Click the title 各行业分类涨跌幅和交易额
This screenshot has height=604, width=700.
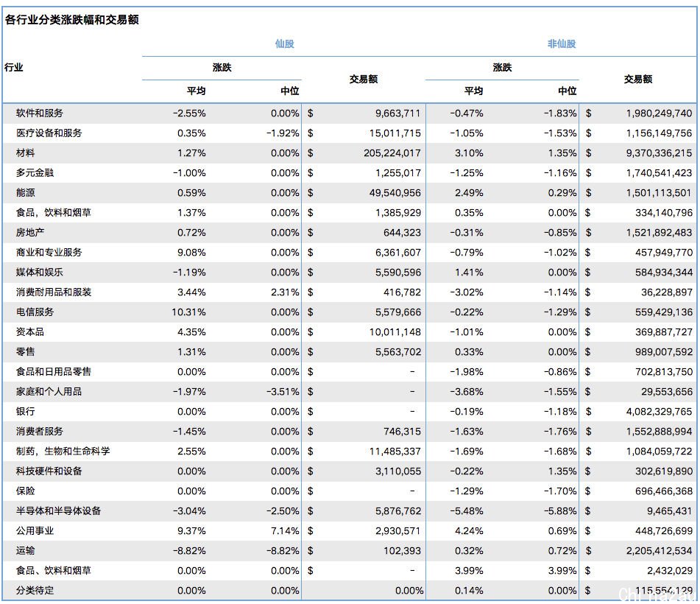[x=72, y=20]
